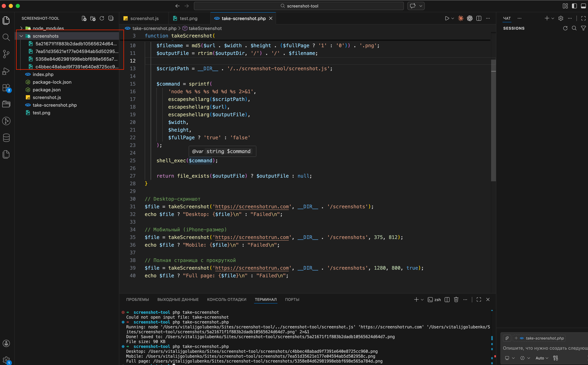Click the screenshot-tool command center search field
588x365 pixels.
click(299, 6)
